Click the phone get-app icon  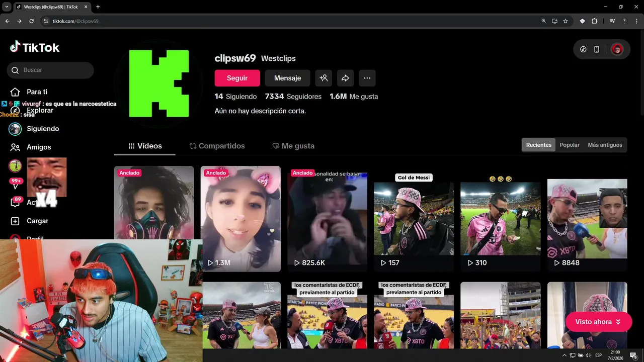tap(597, 49)
